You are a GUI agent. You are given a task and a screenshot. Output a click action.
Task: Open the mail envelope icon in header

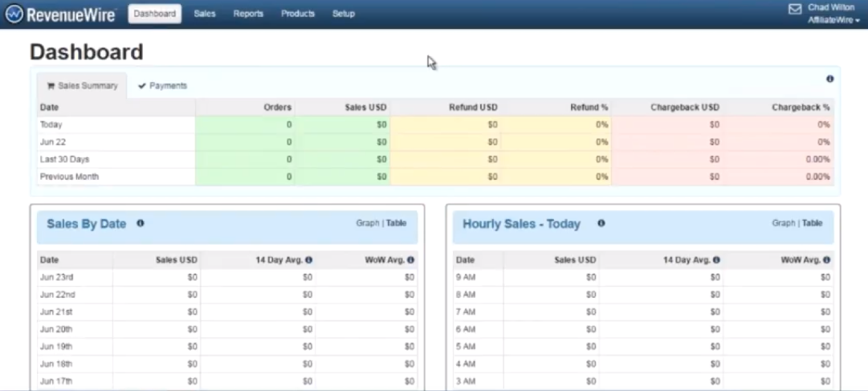(795, 9)
